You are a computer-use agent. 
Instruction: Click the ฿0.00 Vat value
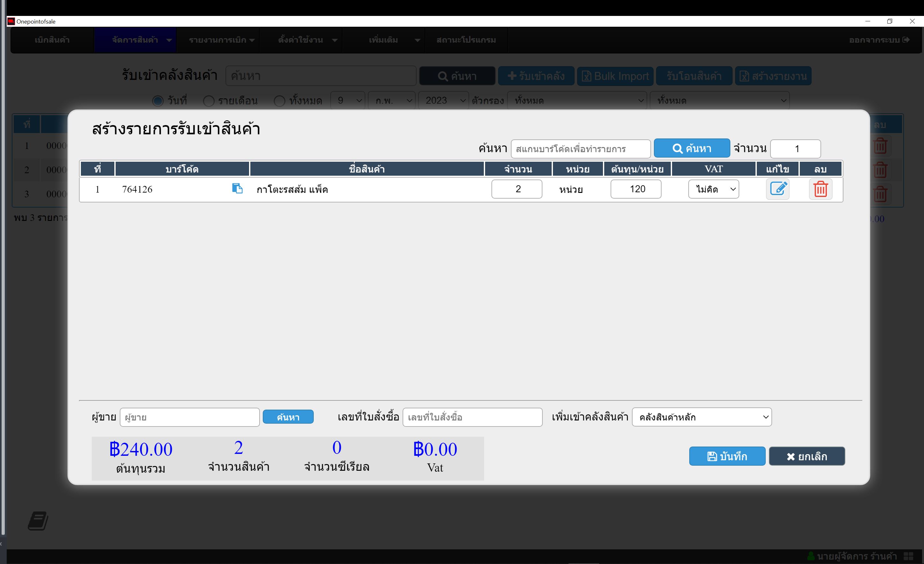coord(435,449)
